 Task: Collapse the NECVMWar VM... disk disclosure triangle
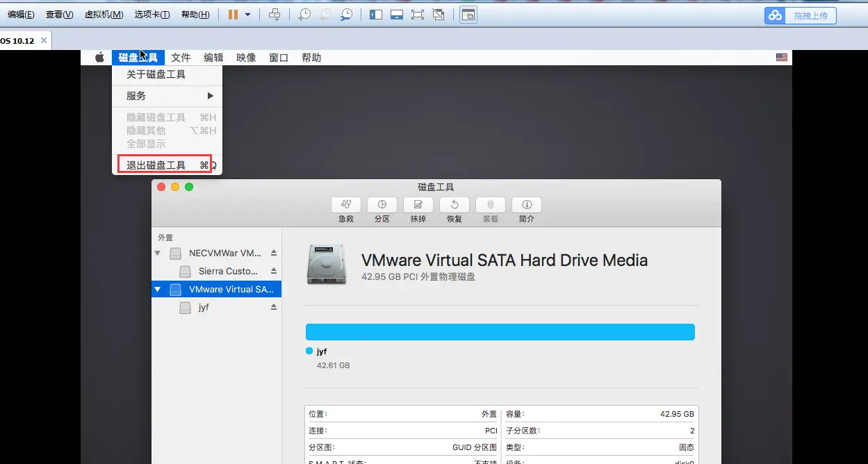click(158, 253)
